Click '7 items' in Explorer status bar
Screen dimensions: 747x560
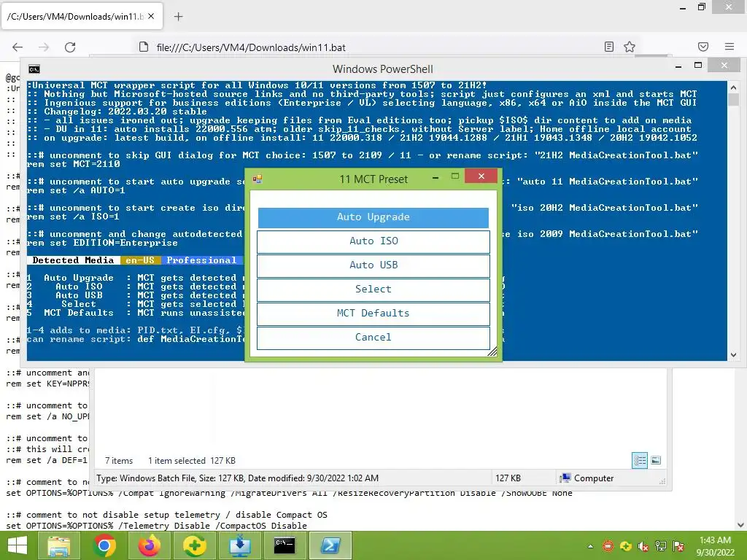tap(119, 461)
